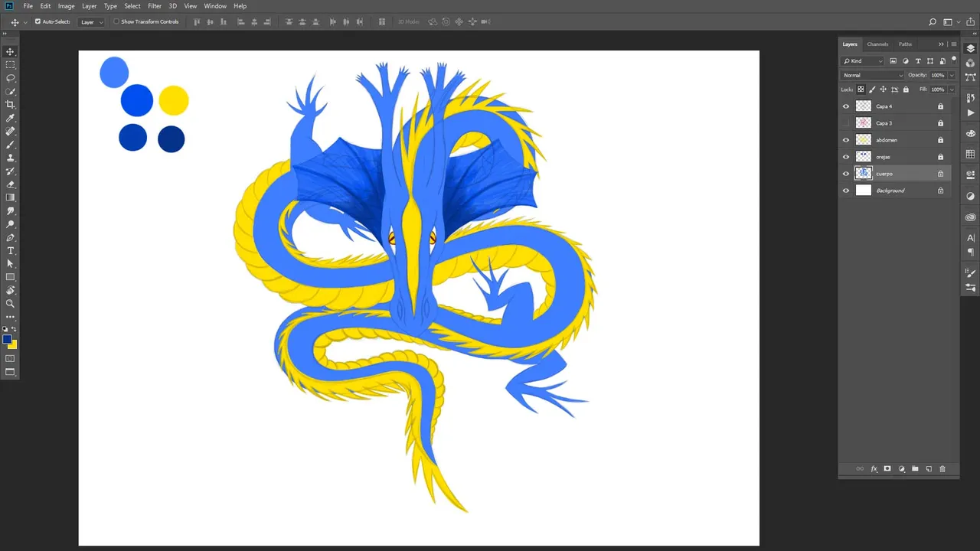
Task: Filter layers by type layers
Action: tap(918, 61)
